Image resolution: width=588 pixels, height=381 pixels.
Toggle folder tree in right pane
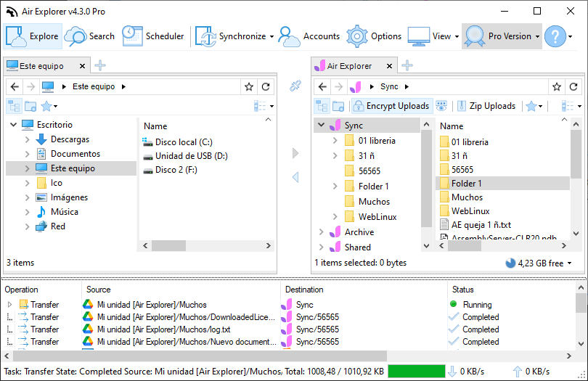pyautogui.click(x=322, y=107)
